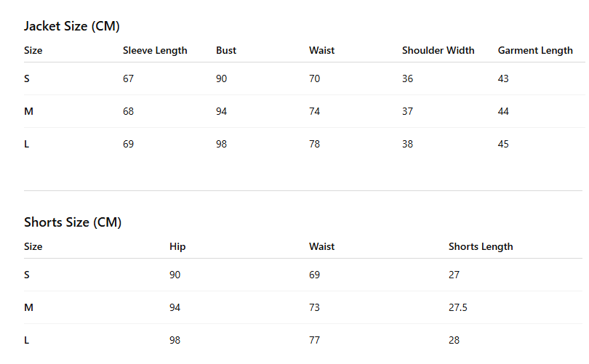Screen dimensions: 589x364
Task: Click jacket size M row label
Action: point(28,111)
